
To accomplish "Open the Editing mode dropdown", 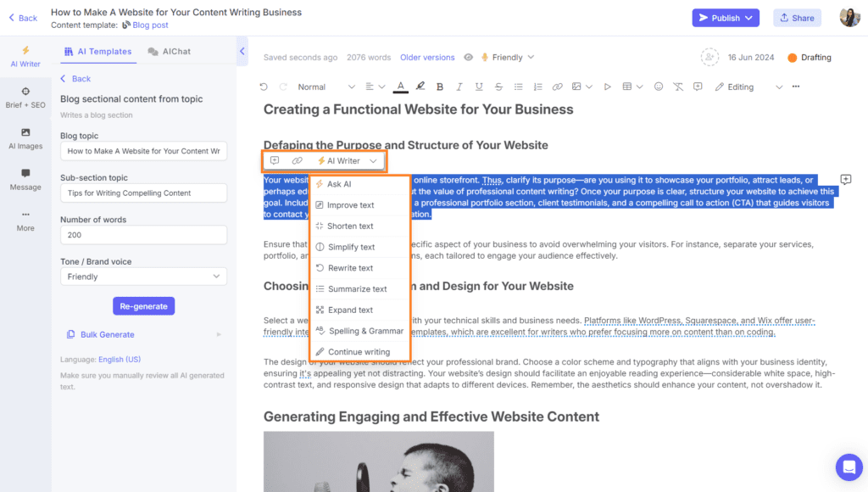I will [748, 87].
